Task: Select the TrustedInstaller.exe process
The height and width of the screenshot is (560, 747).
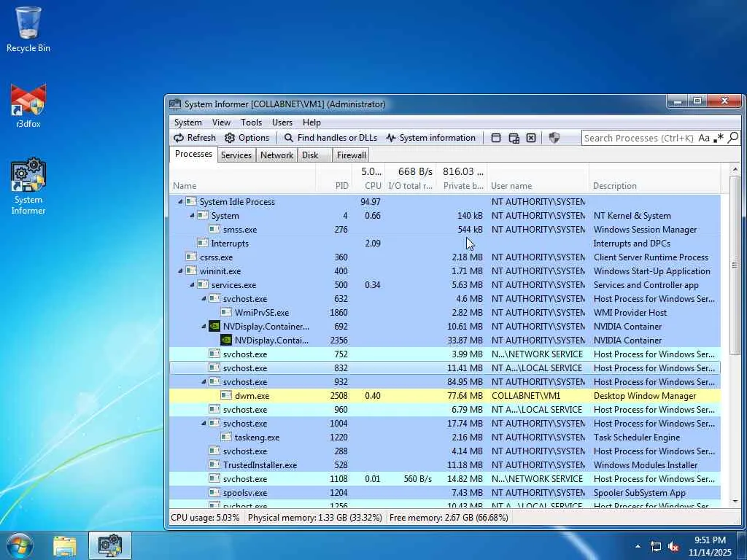Action: pyautogui.click(x=445, y=464)
